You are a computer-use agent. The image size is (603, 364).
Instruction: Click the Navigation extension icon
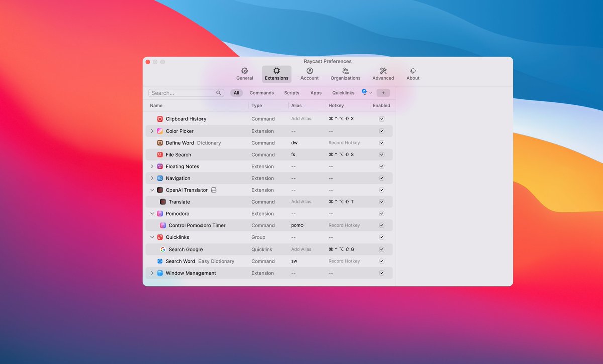[160, 178]
